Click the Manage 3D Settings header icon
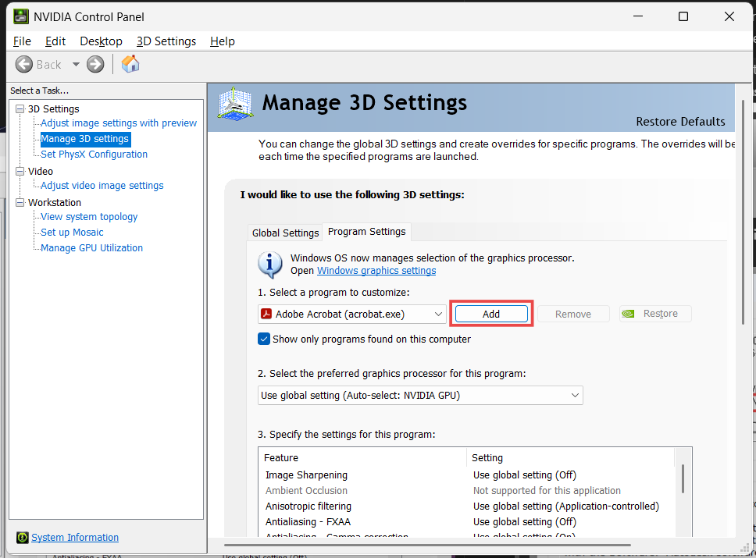The width and height of the screenshot is (756, 558). click(x=235, y=104)
